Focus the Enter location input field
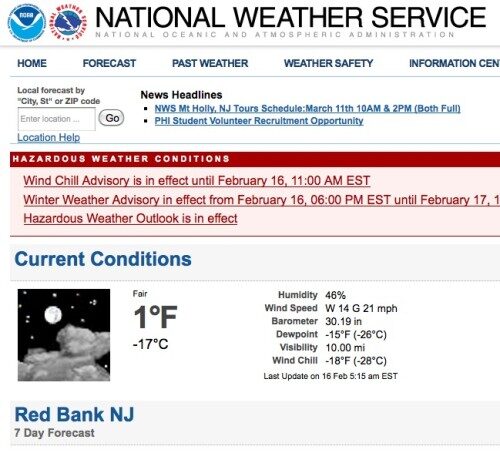Screen dimensions: 500x453 (x=57, y=119)
